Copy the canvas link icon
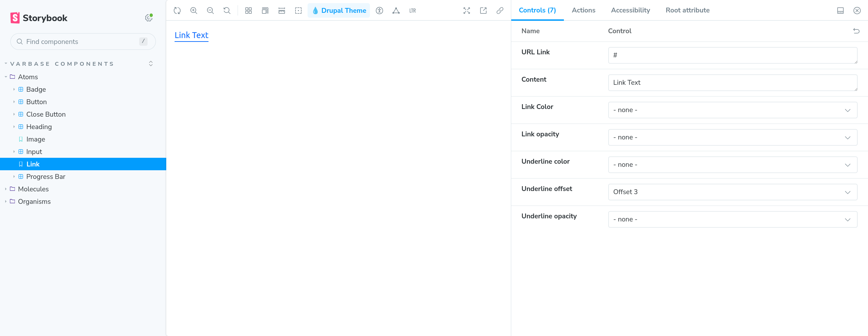Image resolution: width=868 pixels, height=336 pixels. coord(500,10)
